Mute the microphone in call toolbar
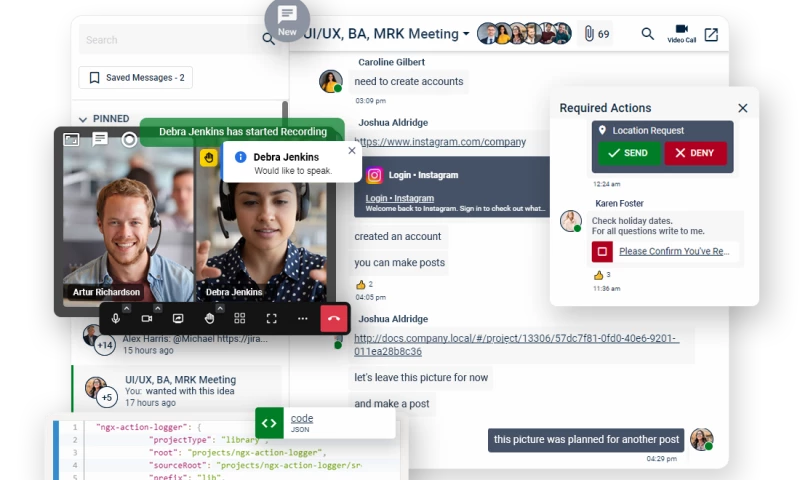Image resolution: width=800 pixels, height=480 pixels. coord(116,319)
